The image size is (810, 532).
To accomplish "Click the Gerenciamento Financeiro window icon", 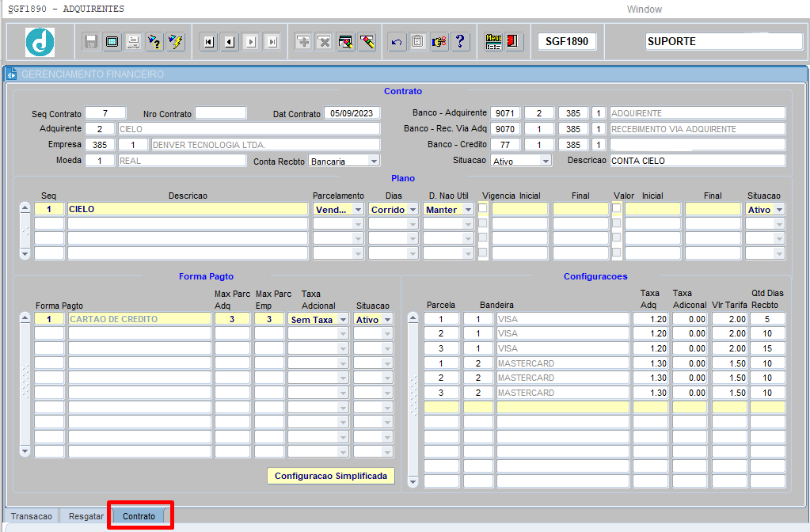I will coord(11,74).
